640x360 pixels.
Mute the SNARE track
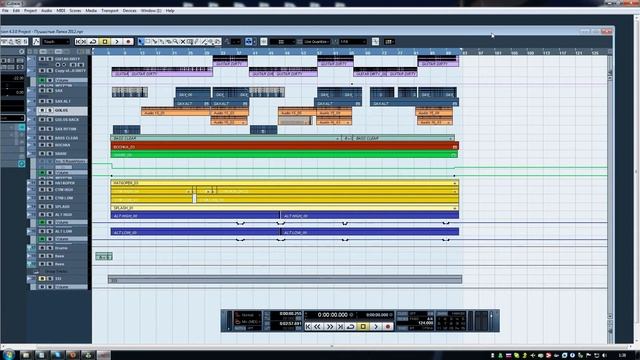coord(42,153)
